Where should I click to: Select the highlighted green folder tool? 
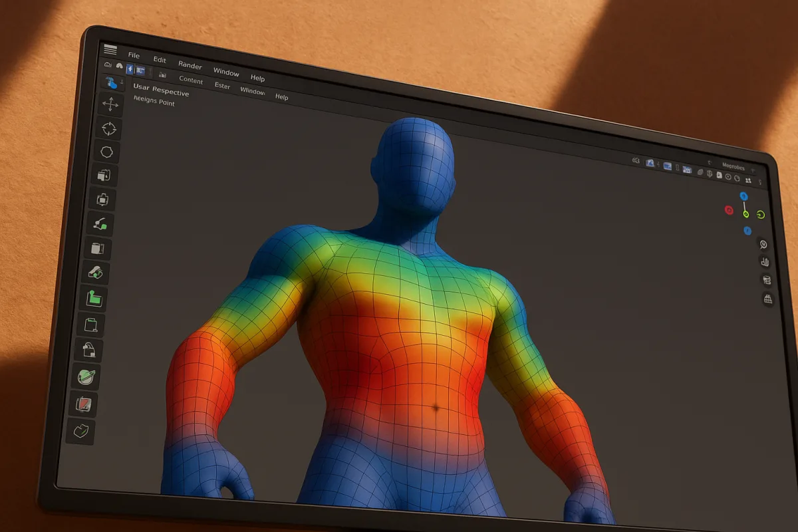coord(94,299)
